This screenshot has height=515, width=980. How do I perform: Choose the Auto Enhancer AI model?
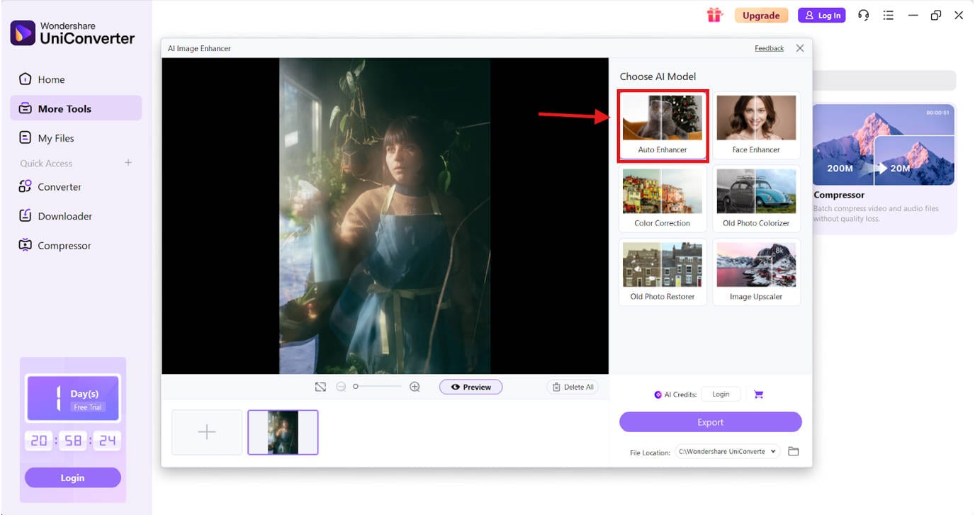(x=663, y=125)
